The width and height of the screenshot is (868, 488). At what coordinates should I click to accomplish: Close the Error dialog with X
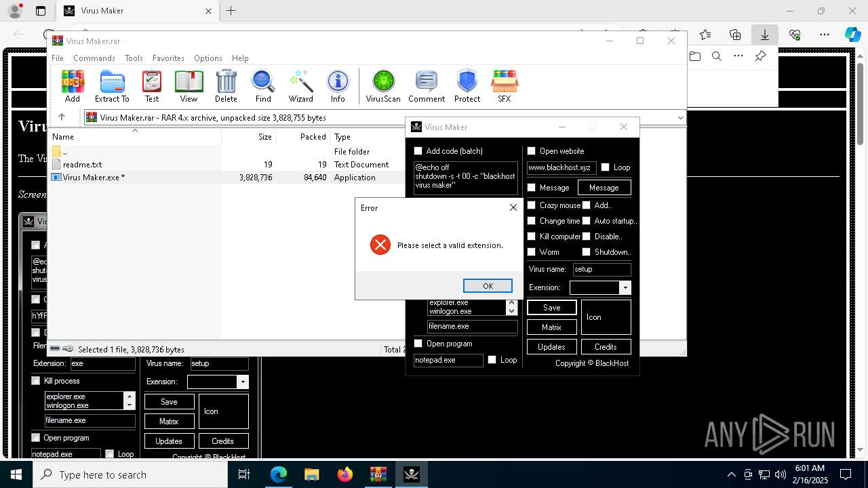click(x=513, y=208)
